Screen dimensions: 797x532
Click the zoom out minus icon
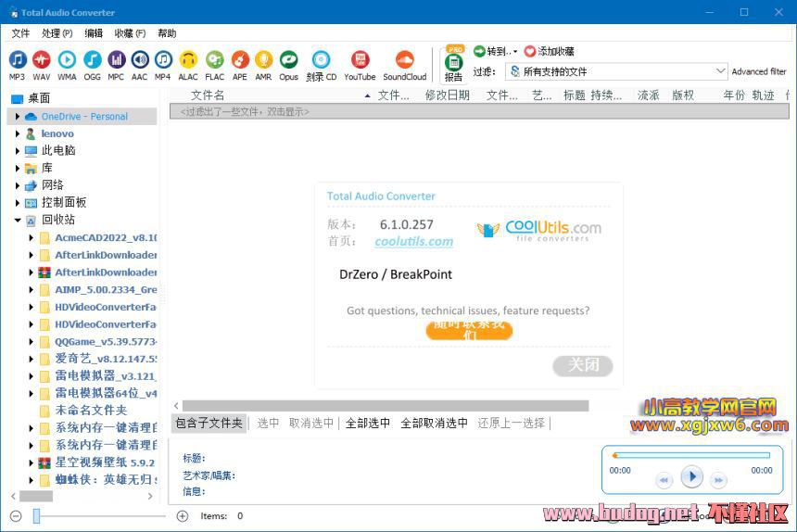(16, 516)
